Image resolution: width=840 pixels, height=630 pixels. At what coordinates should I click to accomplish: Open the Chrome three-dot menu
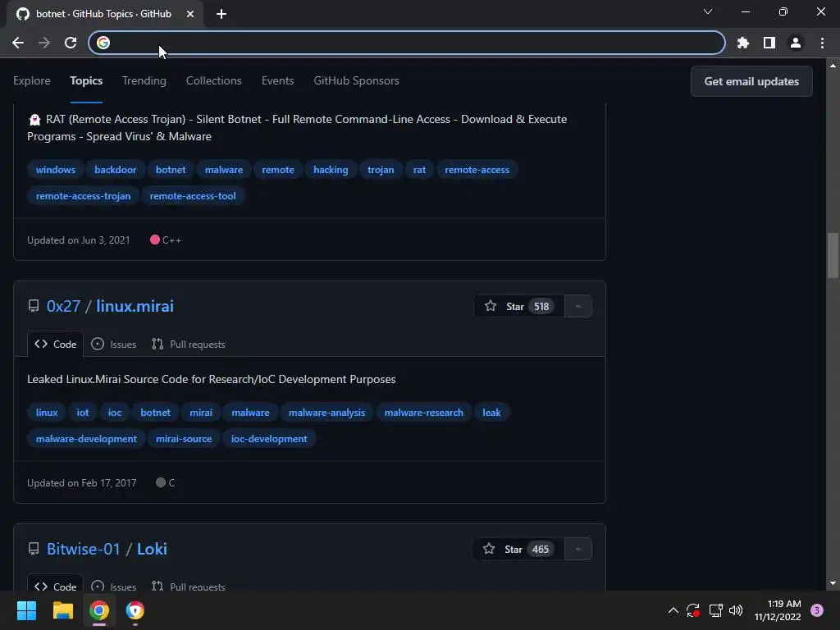click(822, 43)
